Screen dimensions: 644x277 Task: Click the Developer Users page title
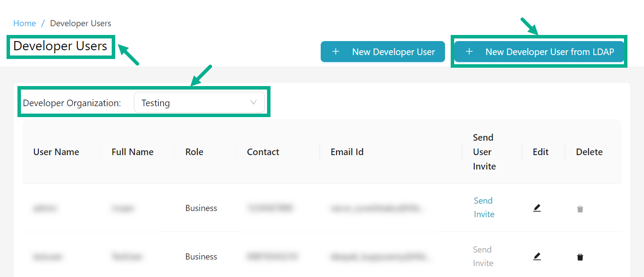61,46
